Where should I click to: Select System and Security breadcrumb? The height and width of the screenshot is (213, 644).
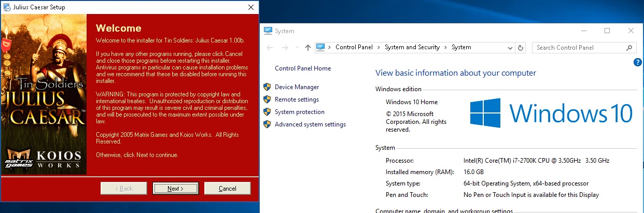pyautogui.click(x=412, y=47)
